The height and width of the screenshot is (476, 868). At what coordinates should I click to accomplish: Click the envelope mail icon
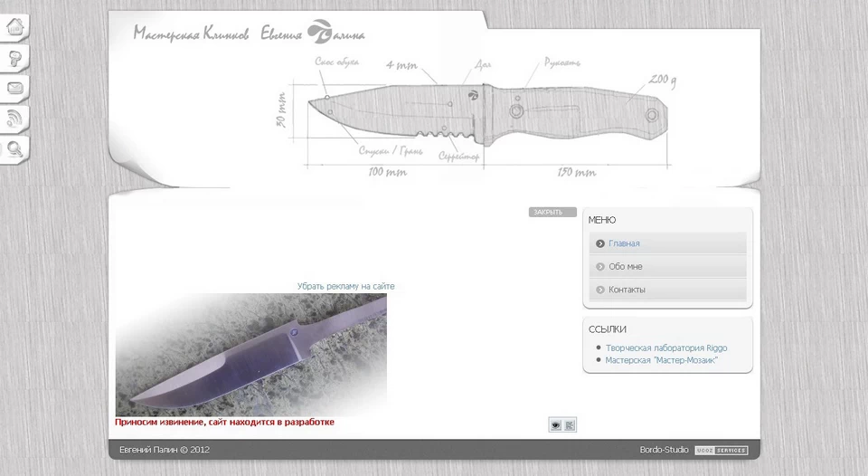tap(14, 88)
